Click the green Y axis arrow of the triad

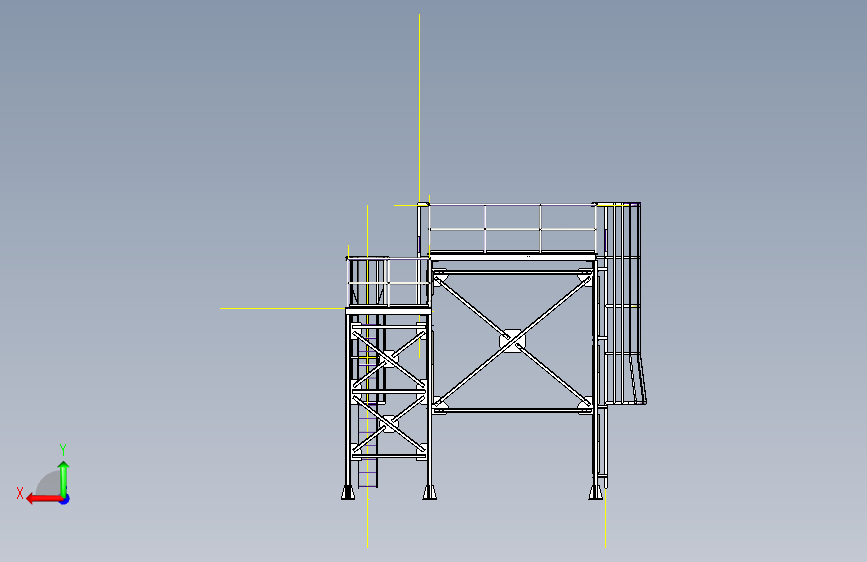[x=64, y=479]
